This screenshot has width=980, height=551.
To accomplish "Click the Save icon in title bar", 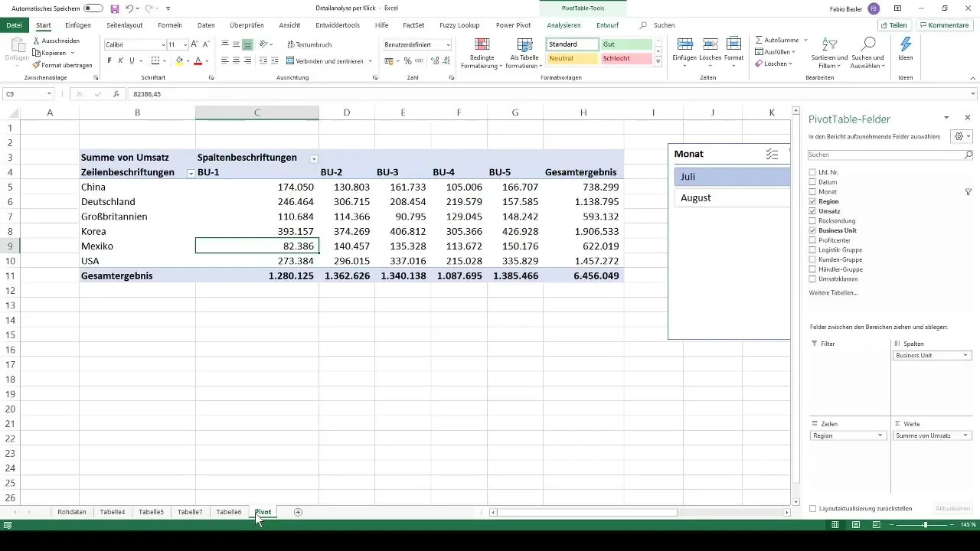I will (114, 8).
